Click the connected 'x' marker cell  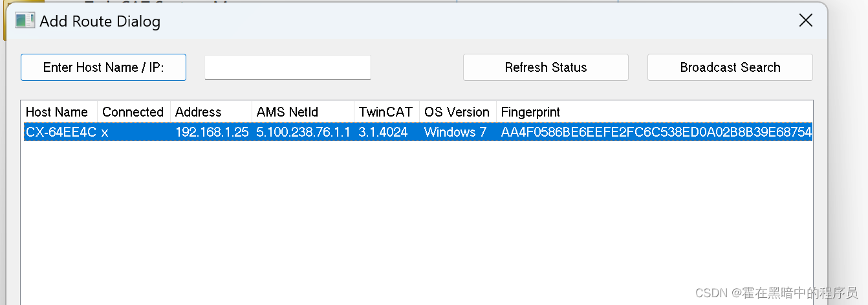[105, 132]
